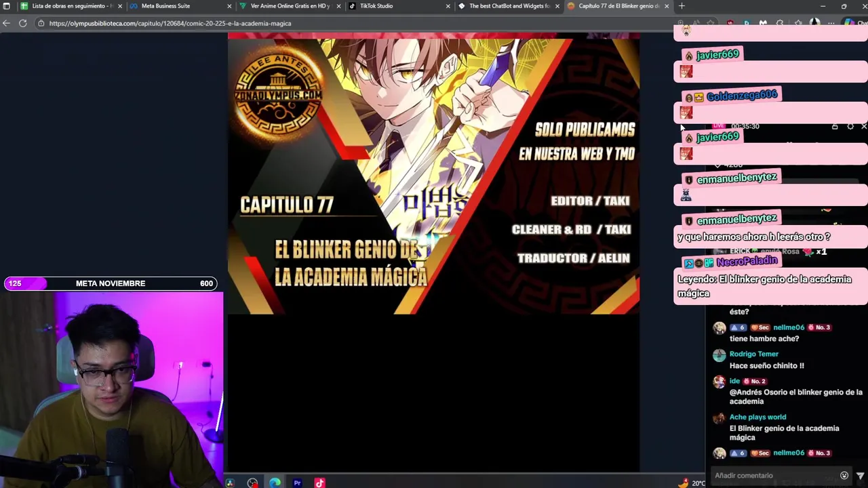Open chat filter funnel icon
This screenshot has height=488, width=868.
pos(861,476)
